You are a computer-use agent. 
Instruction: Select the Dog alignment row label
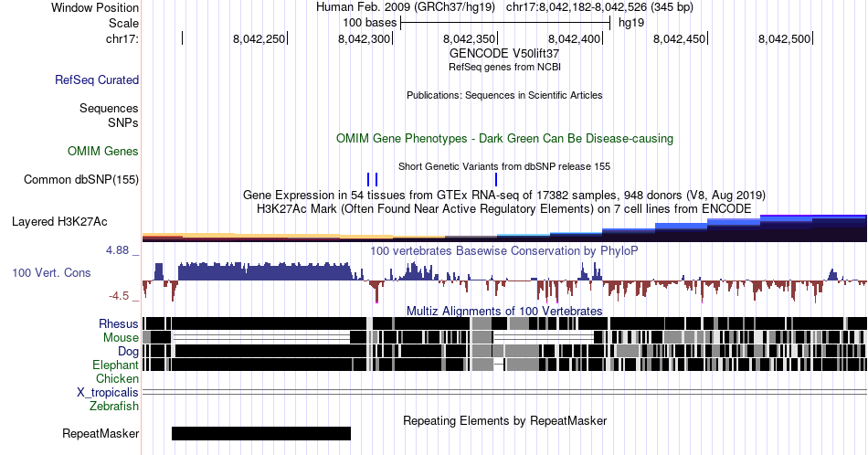tap(128, 352)
